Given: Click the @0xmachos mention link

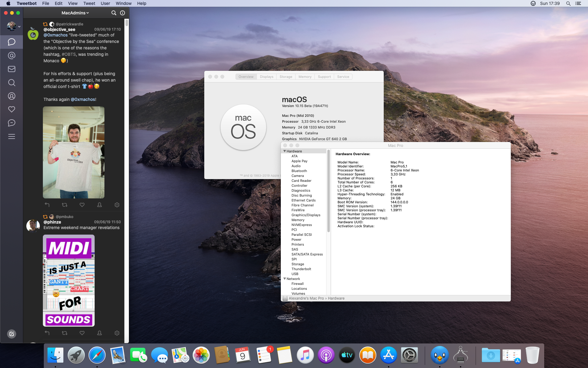Looking at the screenshot, I should tap(55, 35).
